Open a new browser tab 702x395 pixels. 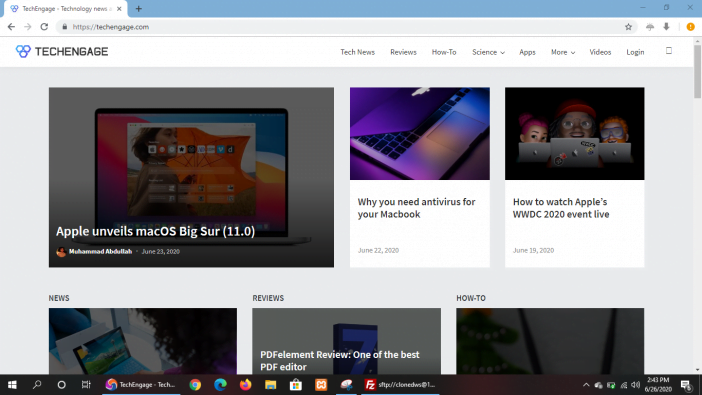point(139,9)
